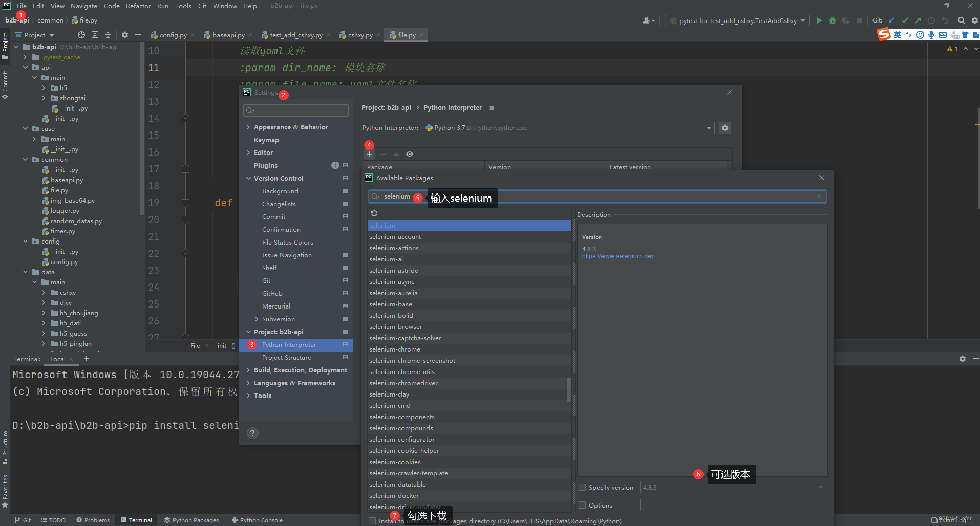Open Project panel options gear
This screenshot has height=526, width=980.
(125, 35)
